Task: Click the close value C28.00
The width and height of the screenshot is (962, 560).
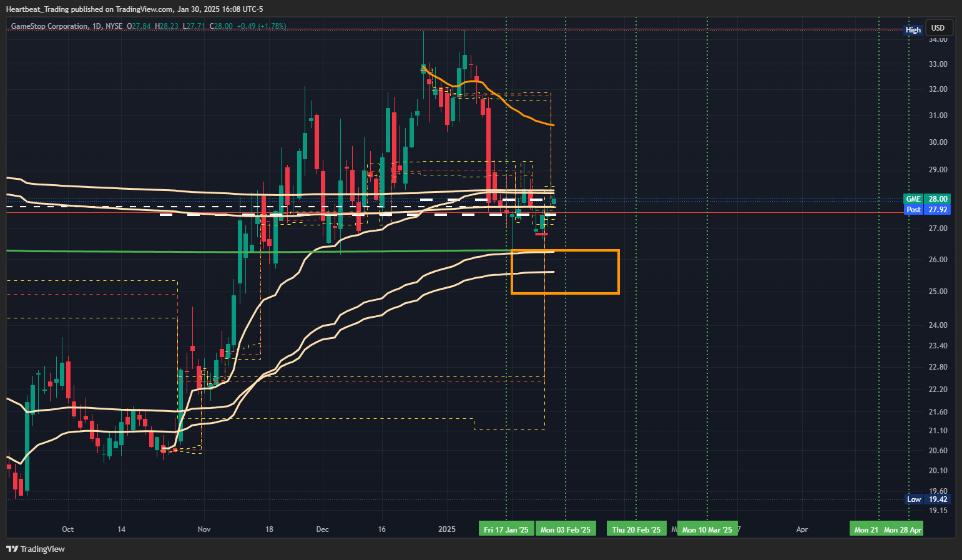Action: click(221, 26)
